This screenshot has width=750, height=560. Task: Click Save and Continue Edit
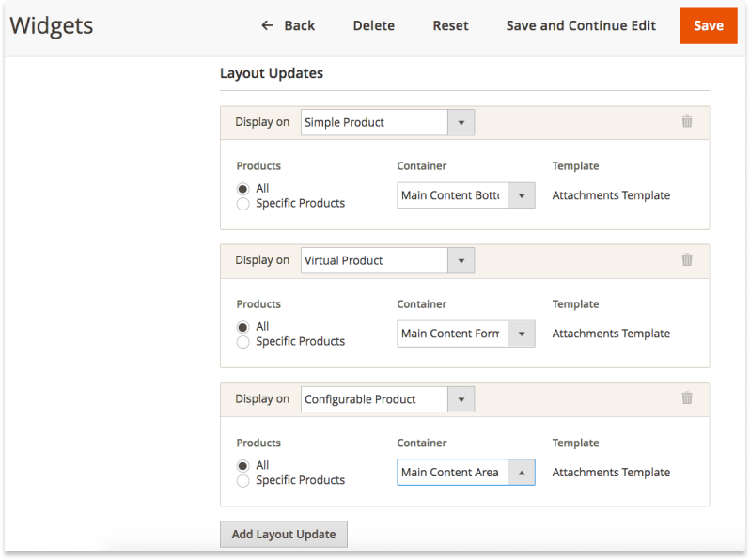coord(581,25)
